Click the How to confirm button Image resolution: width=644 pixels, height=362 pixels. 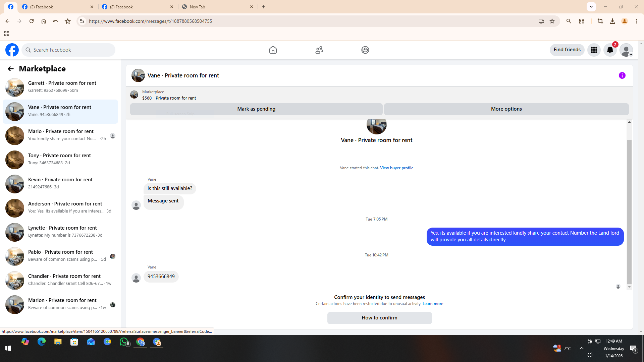[379, 318]
